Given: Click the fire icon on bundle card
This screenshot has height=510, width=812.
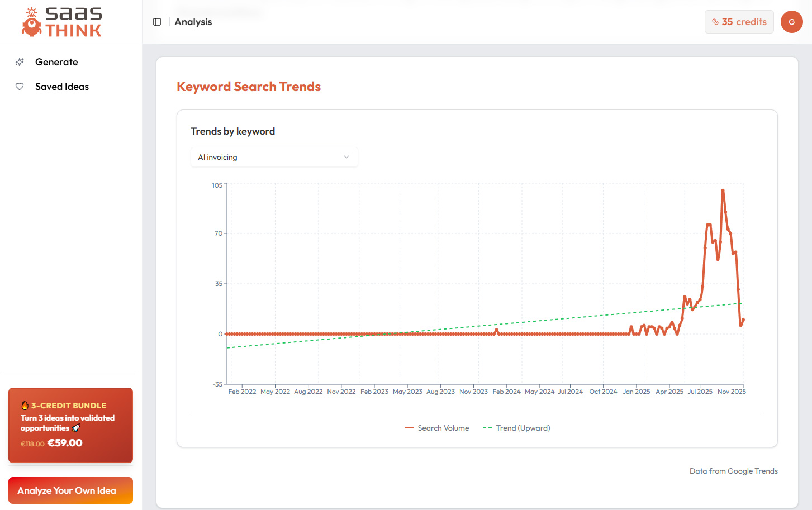Looking at the screenshot, I should (25, 406).
